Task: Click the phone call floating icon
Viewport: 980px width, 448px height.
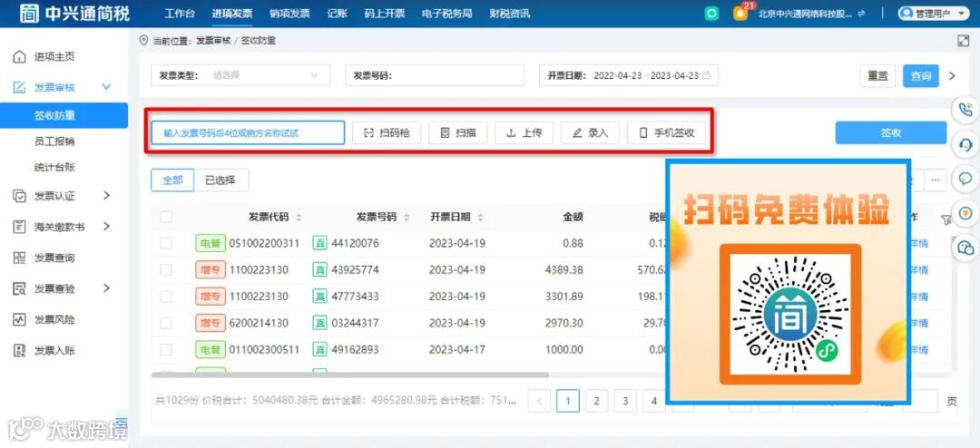Action: [x=965, y=110]
